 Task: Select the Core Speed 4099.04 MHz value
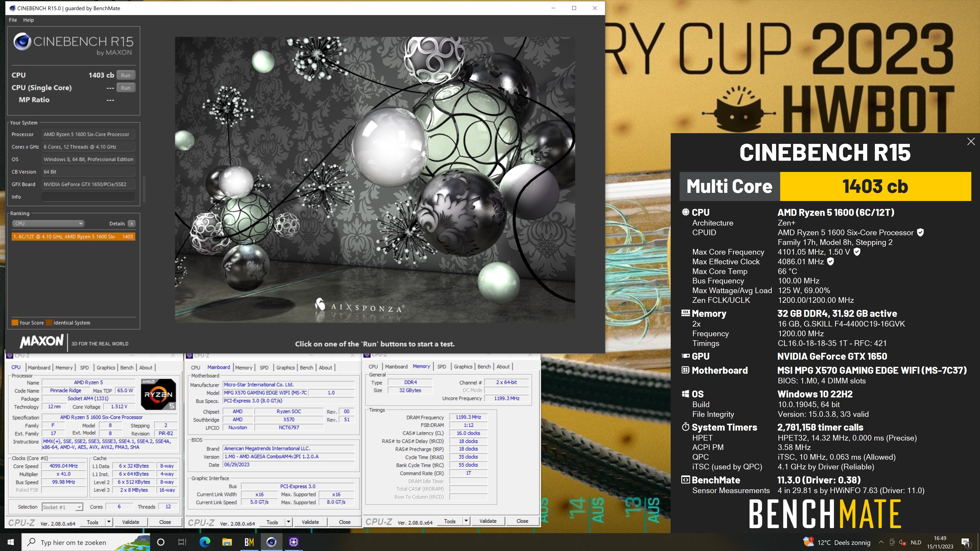64,466
